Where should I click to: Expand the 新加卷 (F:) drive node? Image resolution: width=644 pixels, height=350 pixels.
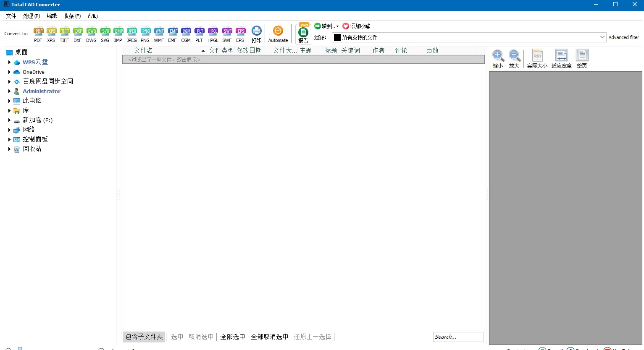(x=9, y=120)
